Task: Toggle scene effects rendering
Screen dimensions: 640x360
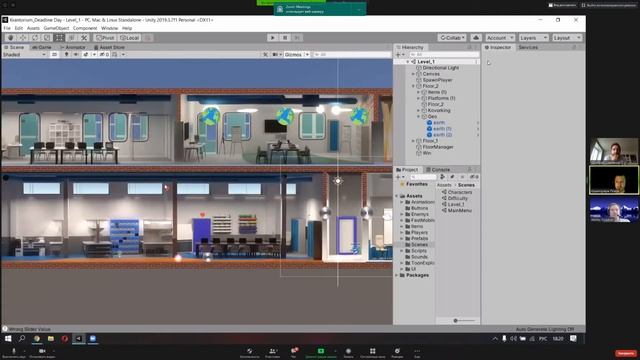Action: (x=86, y=55)
